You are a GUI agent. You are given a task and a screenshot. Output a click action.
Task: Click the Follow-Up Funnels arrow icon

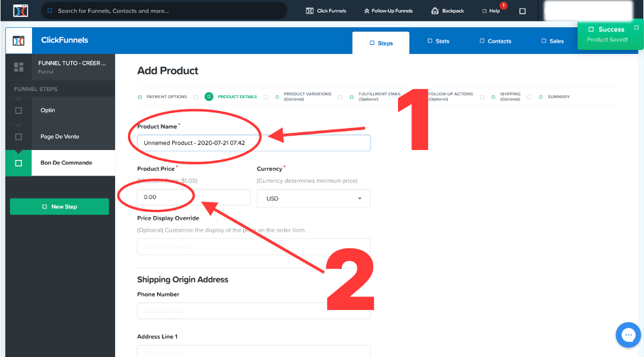[367, 11]
